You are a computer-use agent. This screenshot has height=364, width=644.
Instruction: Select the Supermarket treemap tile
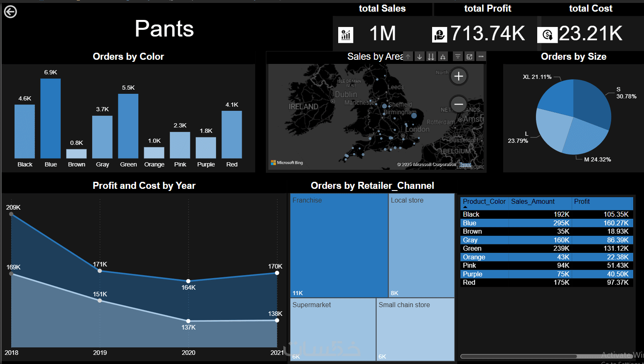333,330
